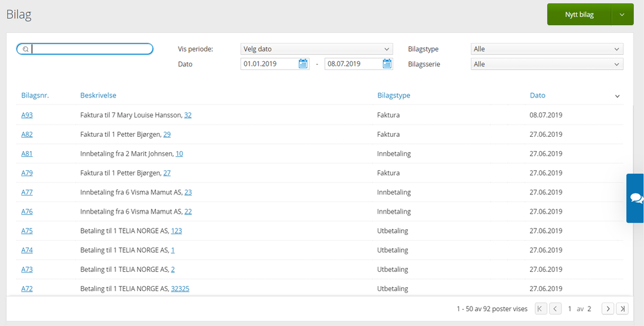Click the search magnifier icon
644x326 pixels.
click(x=26, y=49)
